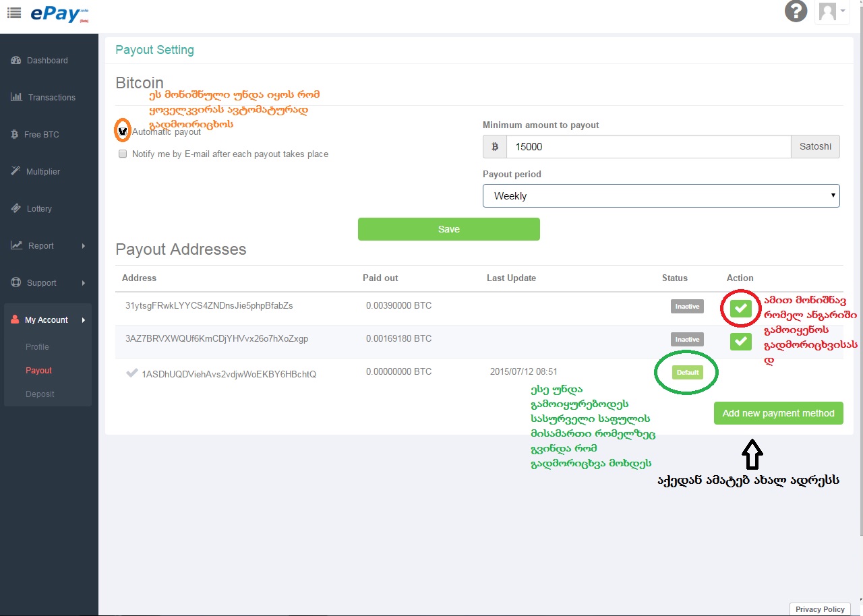Expand the Report submenu arrow
The height and width of the screenshot is (616, 863).
point(84,246)
